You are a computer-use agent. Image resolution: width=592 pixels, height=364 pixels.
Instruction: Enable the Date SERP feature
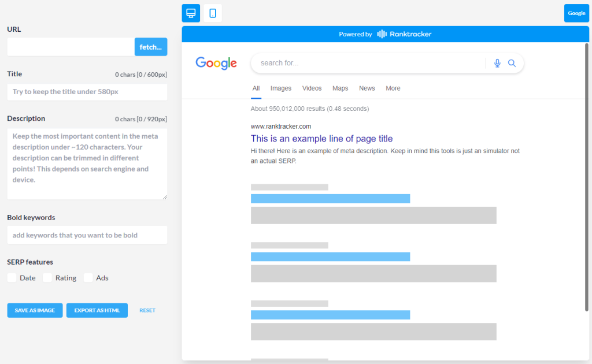point(12,277)
